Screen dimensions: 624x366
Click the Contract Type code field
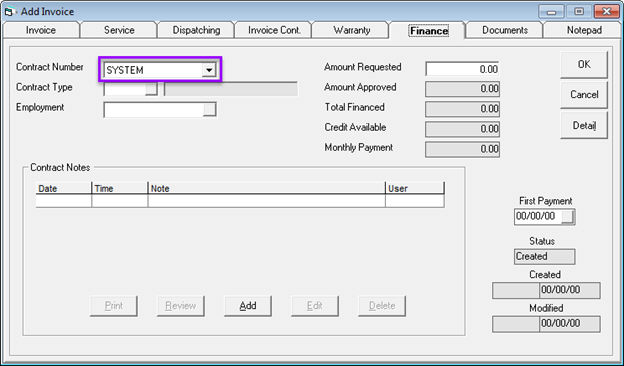pos(125,89)
